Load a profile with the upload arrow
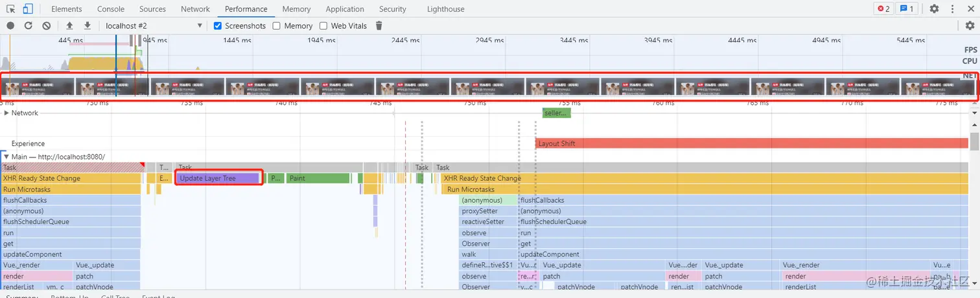The width and height of the screenshot is (980, 298). click(x=69, y=26)
